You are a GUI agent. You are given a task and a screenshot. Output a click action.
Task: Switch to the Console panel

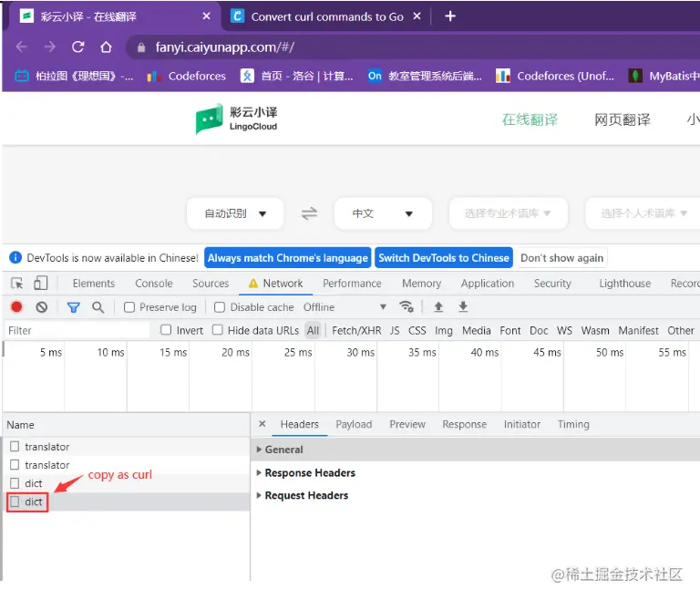(153, 284)
